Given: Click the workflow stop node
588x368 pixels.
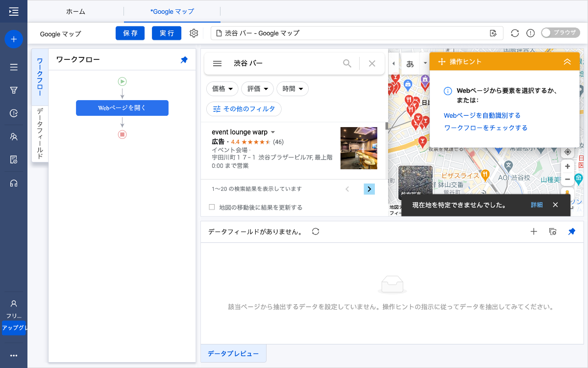Looking at the screenshot, I should click(x=122, y=134).
